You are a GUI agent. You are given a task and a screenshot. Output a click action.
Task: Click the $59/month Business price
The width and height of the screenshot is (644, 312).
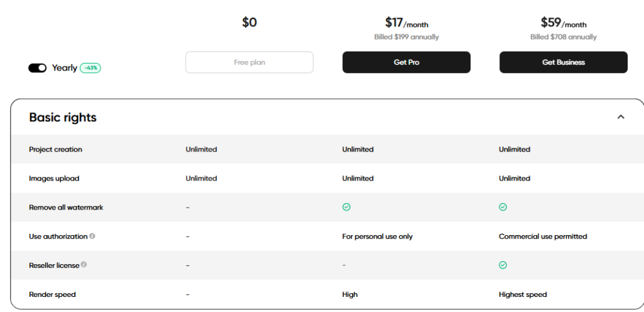[563, 23]
